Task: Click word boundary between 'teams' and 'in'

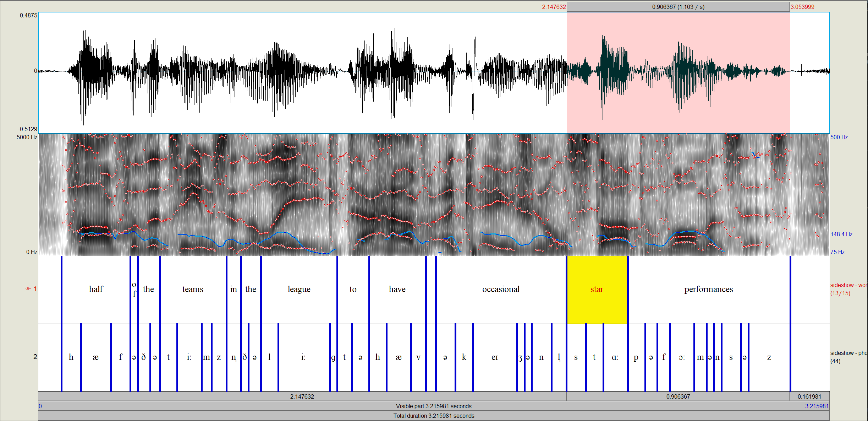Action: point(227,290)
